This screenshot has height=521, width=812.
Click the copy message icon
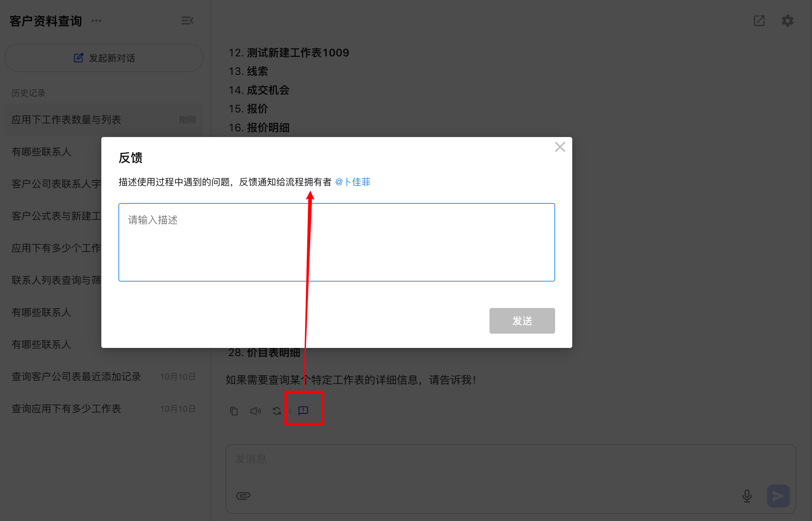(234, 411)
